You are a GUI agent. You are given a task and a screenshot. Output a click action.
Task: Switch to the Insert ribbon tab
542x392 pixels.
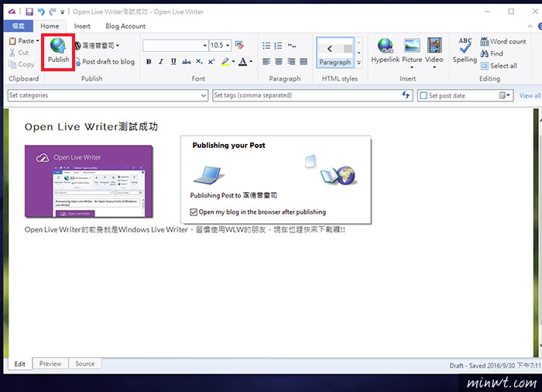point(82,26)
